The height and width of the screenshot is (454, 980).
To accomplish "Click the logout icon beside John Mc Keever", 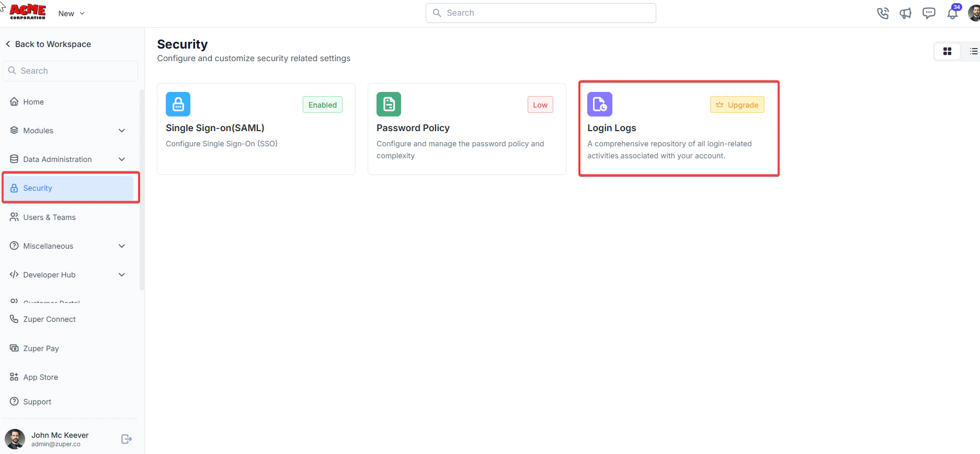I will [x=127, y=439].
